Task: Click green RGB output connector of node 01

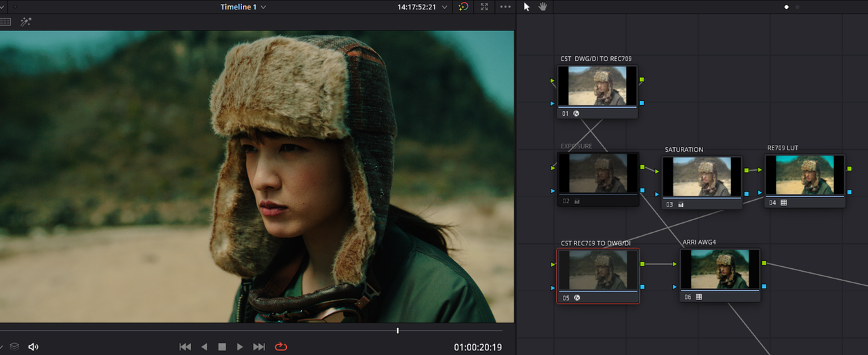Action: [642, 80]
